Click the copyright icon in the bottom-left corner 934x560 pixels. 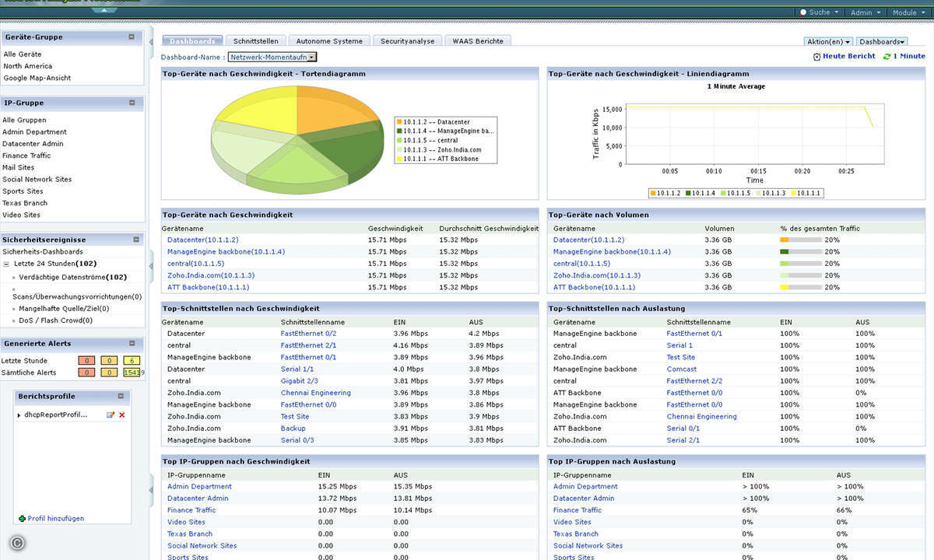coord(17,544)
